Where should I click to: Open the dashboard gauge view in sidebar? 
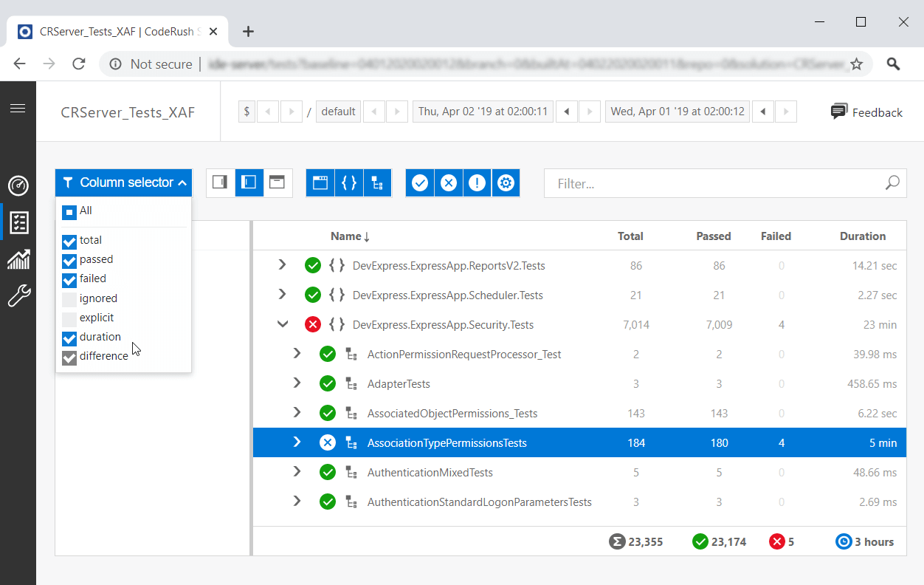coord(18,186)
